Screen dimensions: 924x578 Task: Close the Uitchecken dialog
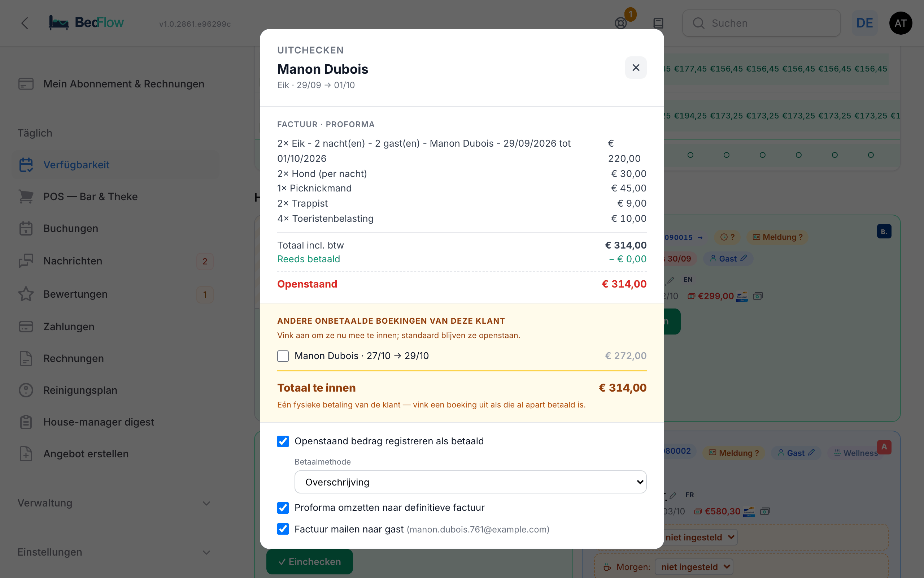636,68
